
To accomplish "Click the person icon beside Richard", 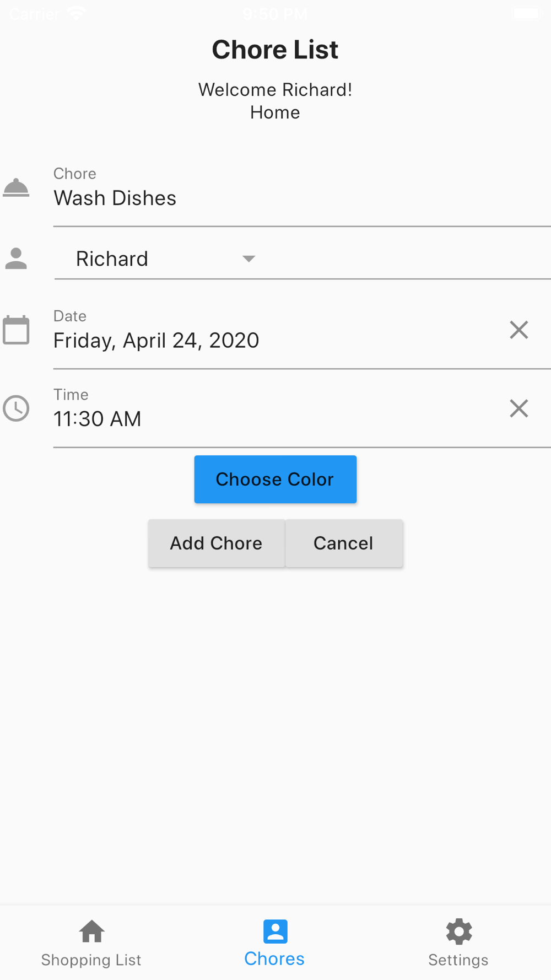I will click(16, 259).
